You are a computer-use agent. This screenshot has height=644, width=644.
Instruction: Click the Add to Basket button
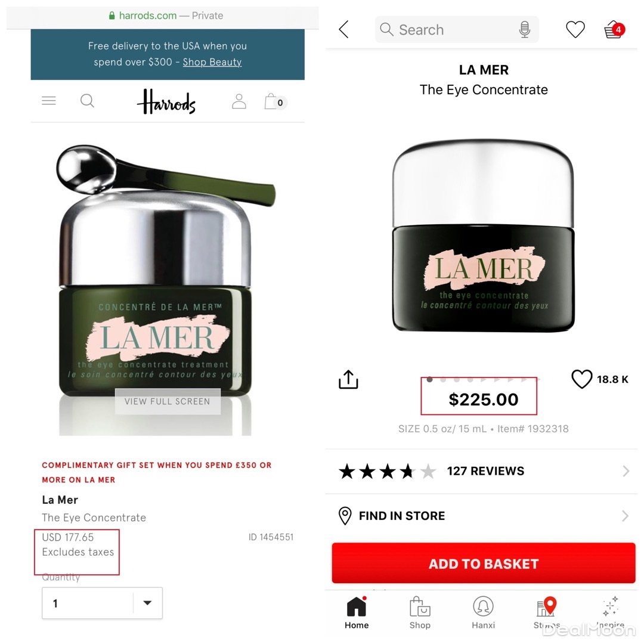(x=484, y=563)
